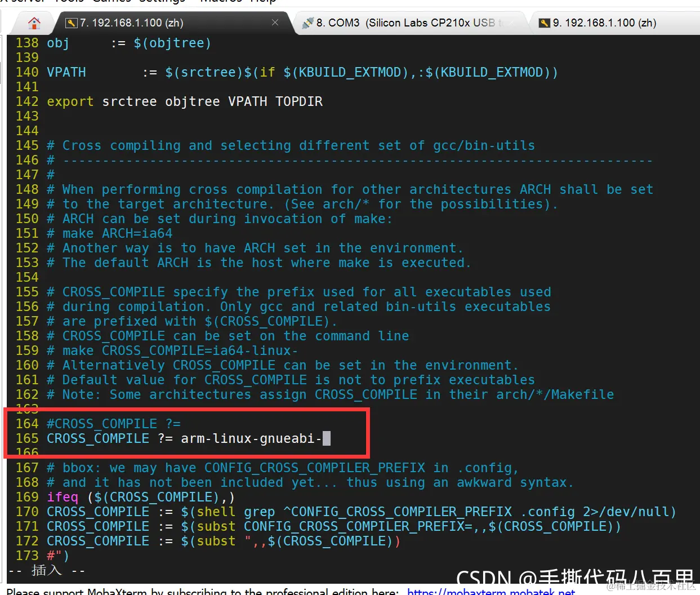The image size is (700, 595).
Task: Click the SSH icon on tab 9
Action: point(545,23)
